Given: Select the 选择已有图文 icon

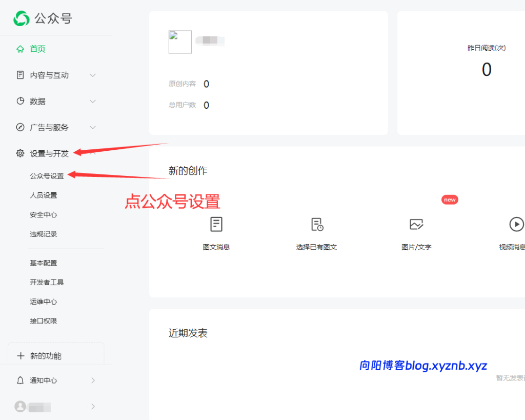Looking at the screenshot, I should [x=316, y=224].
